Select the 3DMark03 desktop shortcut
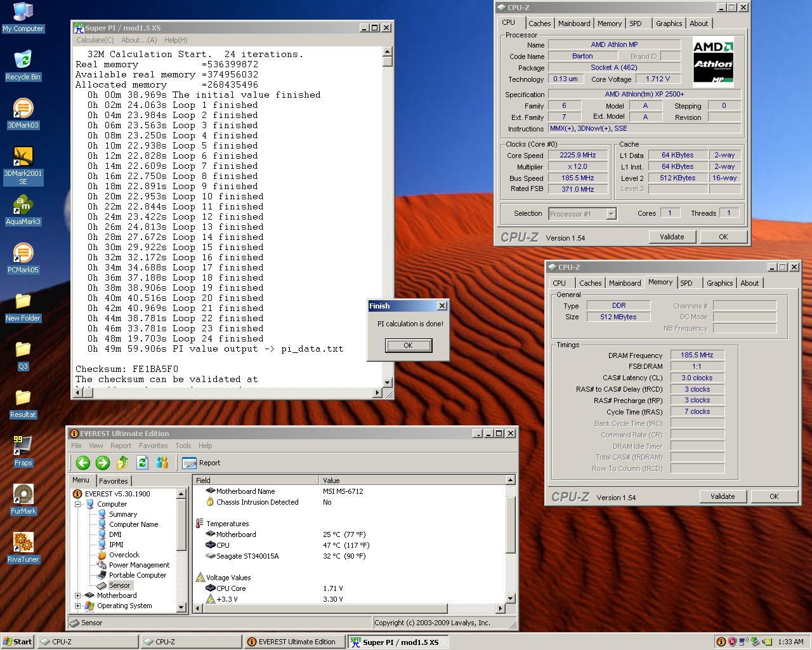This screenshot has width=812, height=650. tap(23, 114)
